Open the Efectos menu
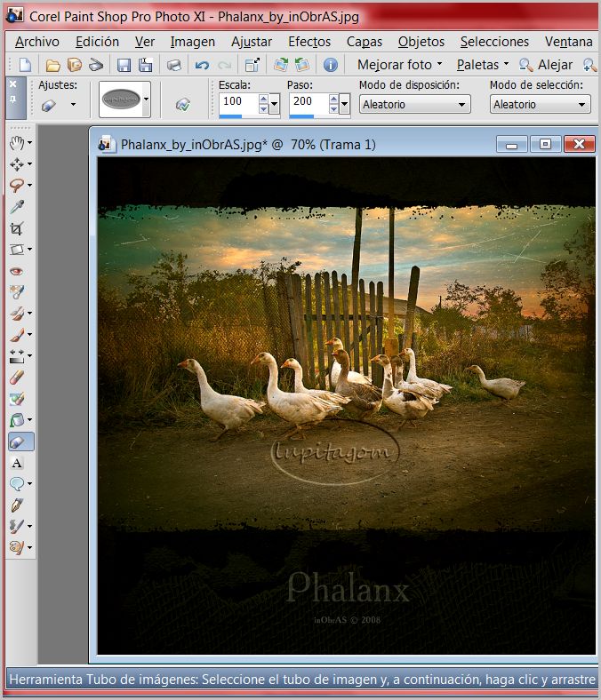The height and width of the screenshot is (700, 601). coord(309,42)
